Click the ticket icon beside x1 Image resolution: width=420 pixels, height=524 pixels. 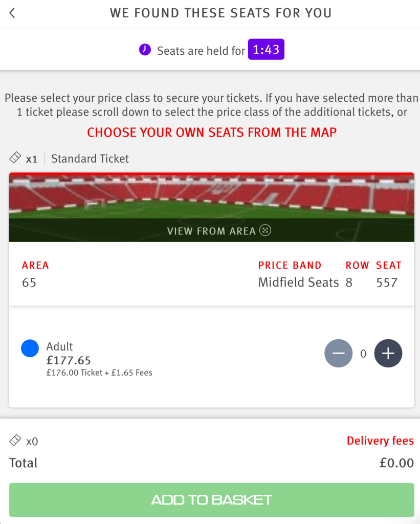pyautogui.click(x=15, y=158)
